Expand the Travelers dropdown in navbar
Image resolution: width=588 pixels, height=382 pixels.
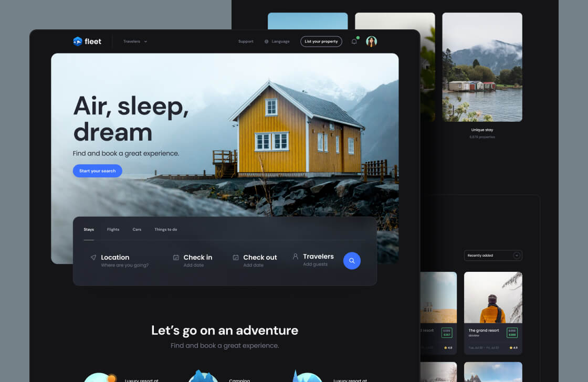(x=135, y=41)
